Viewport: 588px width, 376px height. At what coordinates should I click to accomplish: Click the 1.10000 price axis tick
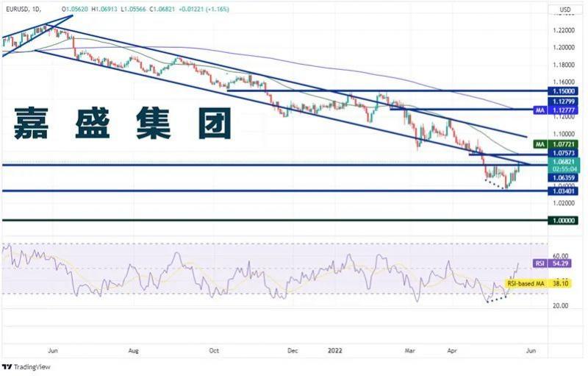(564, 134)
